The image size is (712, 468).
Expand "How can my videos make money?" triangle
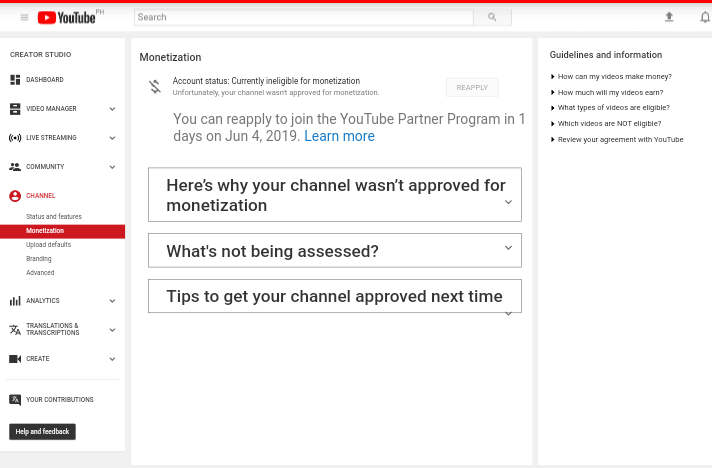(553, 77)
